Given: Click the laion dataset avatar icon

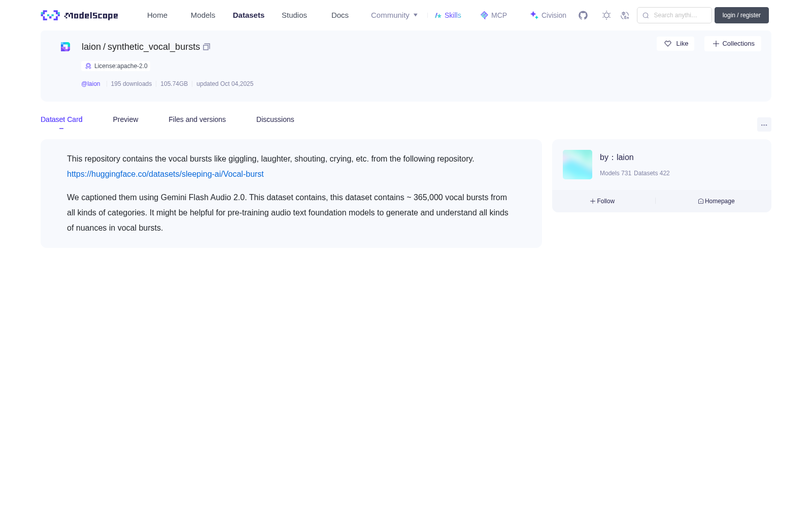Looking at the screenshot, I should pyautogui.click(x=65, y=47).
